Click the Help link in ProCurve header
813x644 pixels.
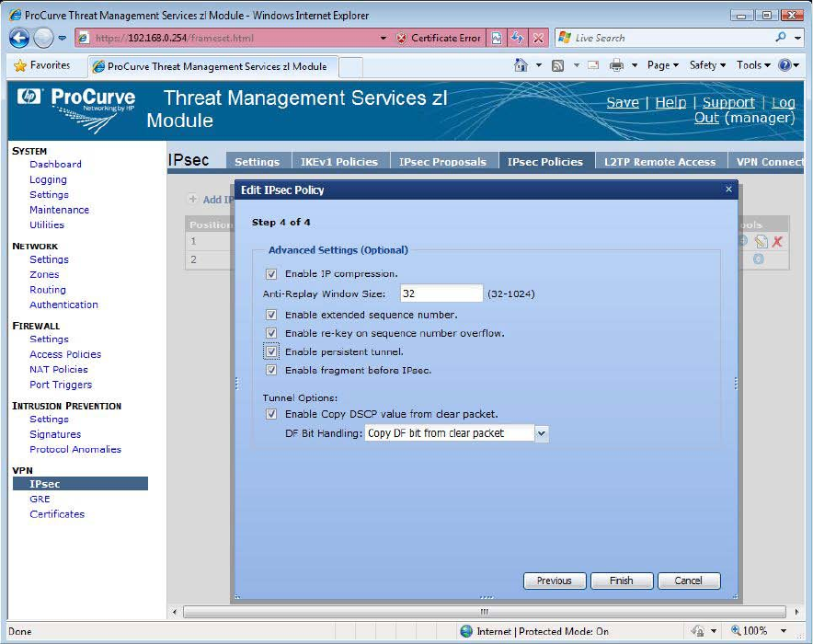670,103
